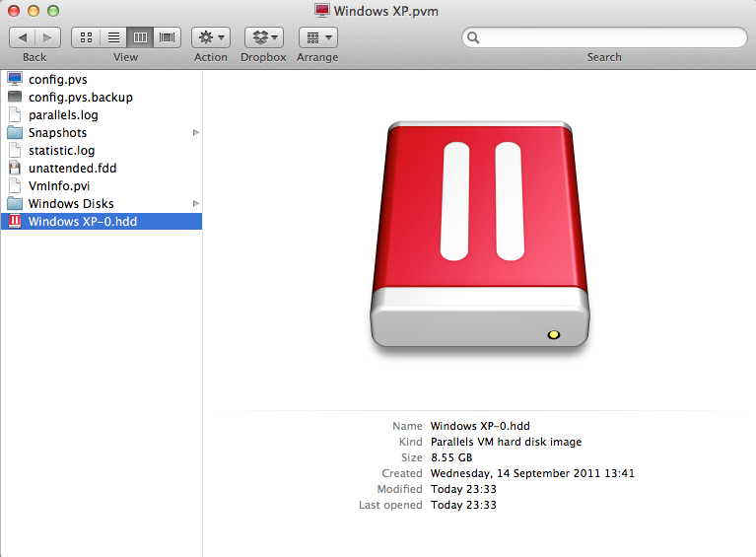
Task: Click the Last opened value Today 23:33
Action: pos(463,505)
